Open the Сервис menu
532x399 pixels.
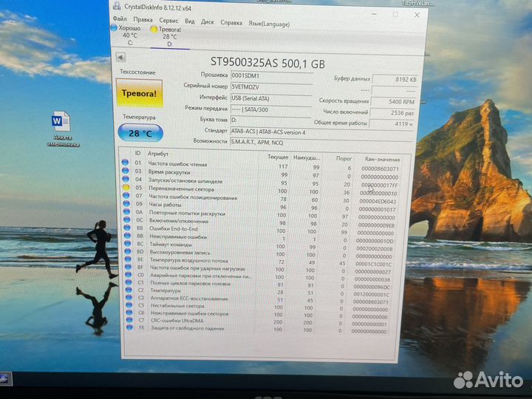pos(168,21)
